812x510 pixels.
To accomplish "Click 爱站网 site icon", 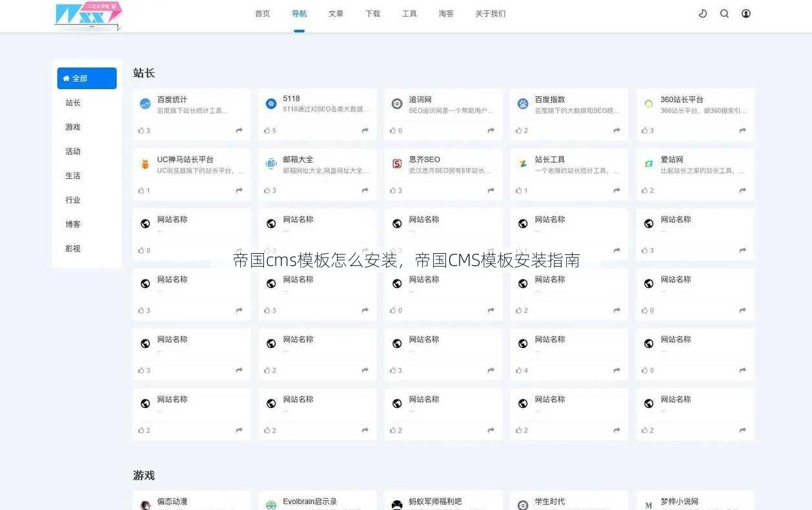I will [649, 164].
